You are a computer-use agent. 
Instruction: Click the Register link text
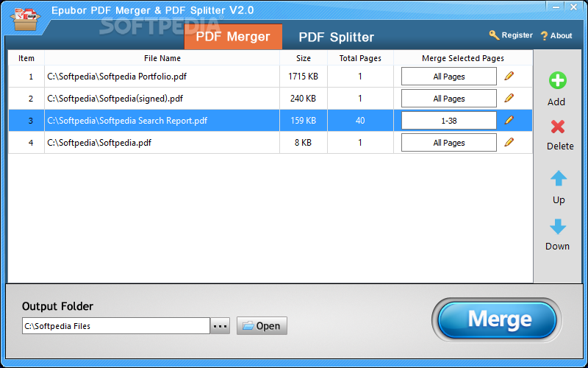click(517, 35)
